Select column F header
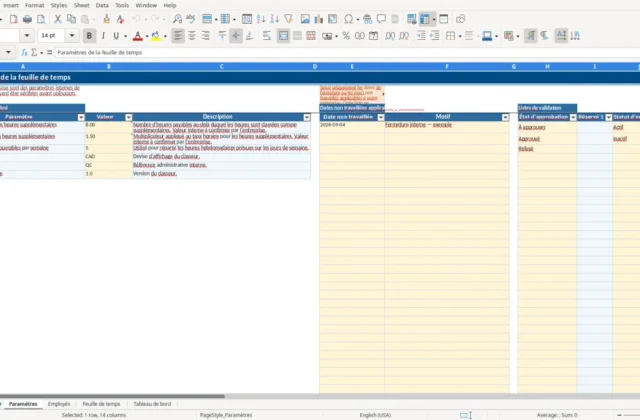Image resolution: width=640 pixels, height=420 pixels. coord(447,66)
